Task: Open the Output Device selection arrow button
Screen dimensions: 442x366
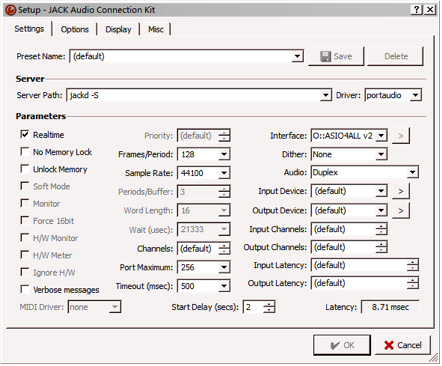Action: pyautogui.click(x=401, y=211)
